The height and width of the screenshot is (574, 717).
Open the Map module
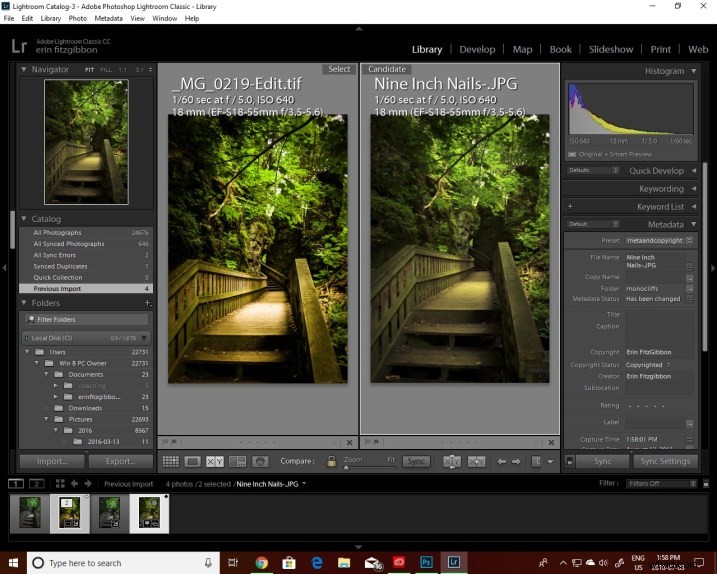[x=522, y=49]
